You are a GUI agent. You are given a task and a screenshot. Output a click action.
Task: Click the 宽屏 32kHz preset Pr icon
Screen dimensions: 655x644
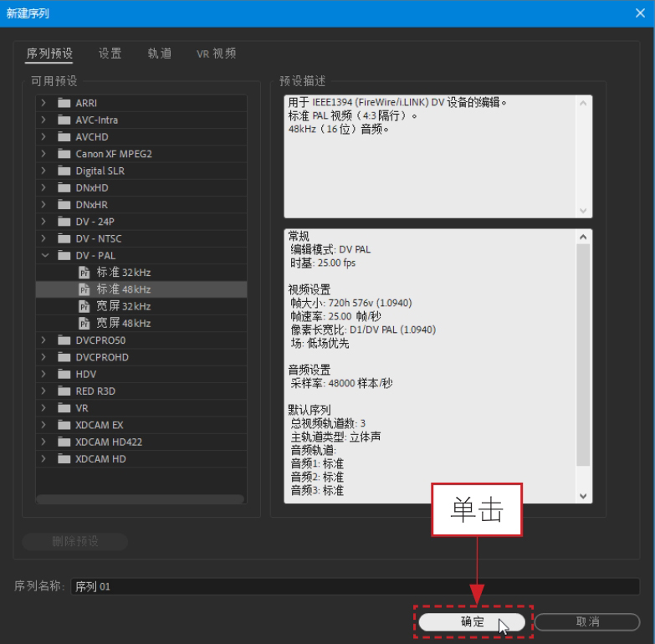point(84,306)
